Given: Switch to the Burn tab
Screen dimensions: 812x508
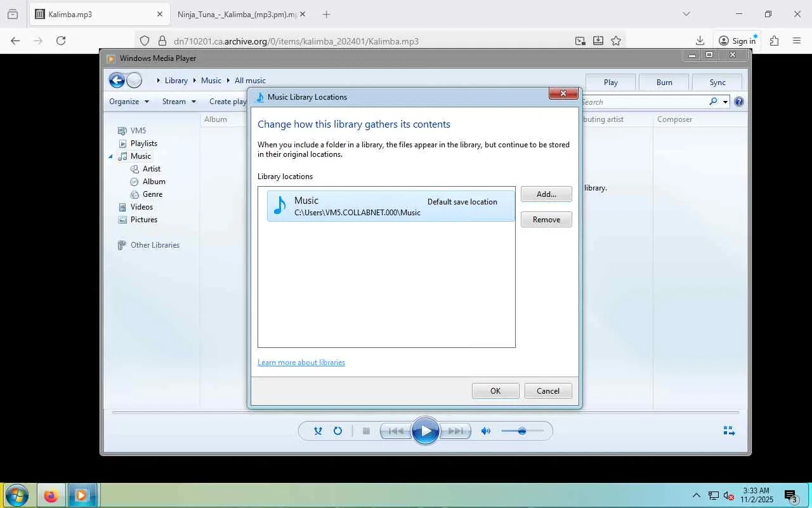Looking at the screenshot, I should [664, 82].
